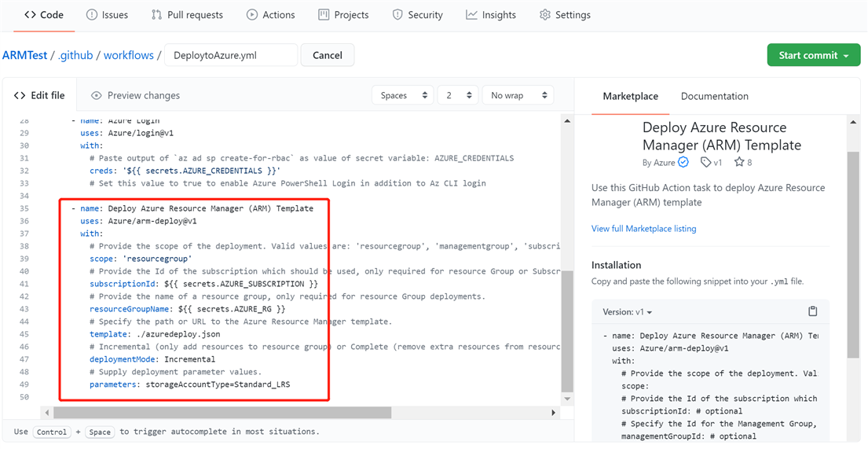Click the uses: Azure/login@v1 line
The width and height of the screenshot is (868, 449).
(x=126, y=133)
